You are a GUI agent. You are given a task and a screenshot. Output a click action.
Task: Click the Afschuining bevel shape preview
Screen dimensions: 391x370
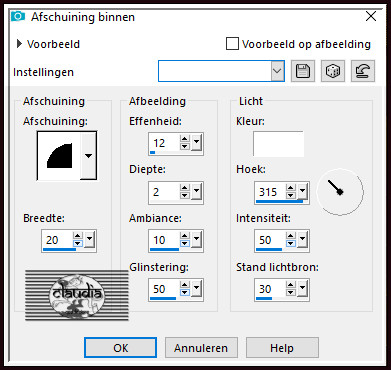coord(59,155)
